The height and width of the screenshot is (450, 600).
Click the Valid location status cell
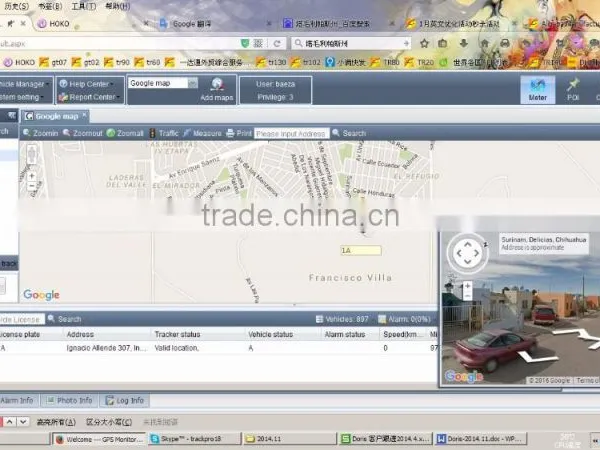[x=176, y=348]
